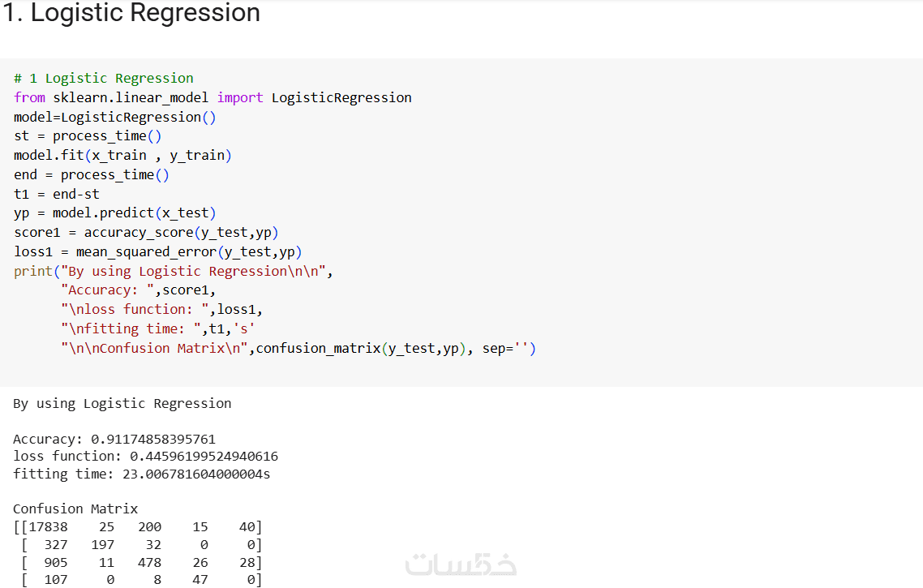Click the model.fit(x_train , y_train) line

click(x=122, y=156)
